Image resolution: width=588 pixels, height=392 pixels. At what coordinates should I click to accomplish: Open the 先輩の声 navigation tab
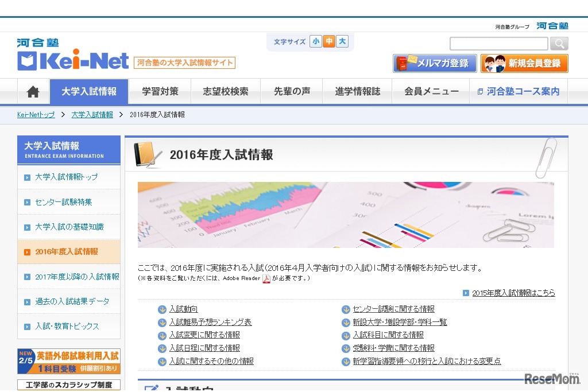(292, 91)
